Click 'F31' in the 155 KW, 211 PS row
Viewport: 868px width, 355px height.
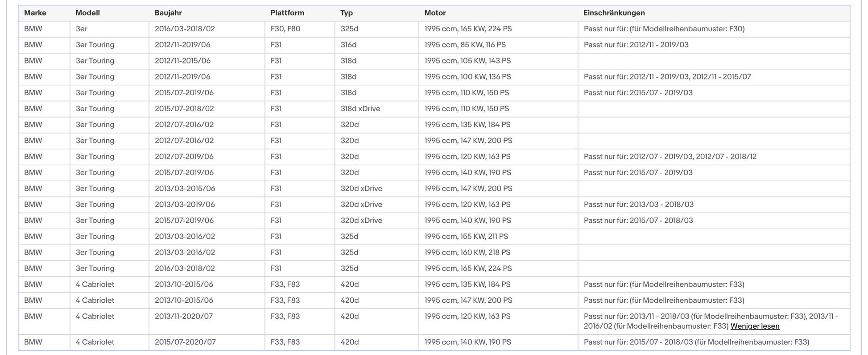[x=276, y=236]
